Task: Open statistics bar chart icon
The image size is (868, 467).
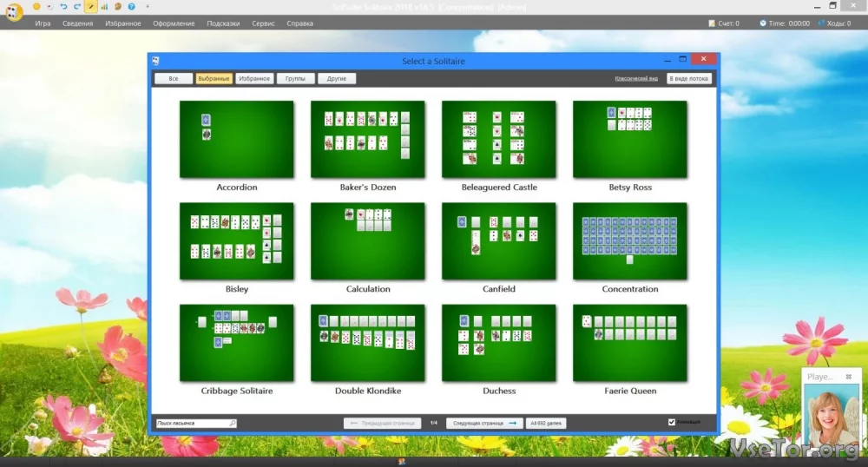Action: (x=104, y=7)
